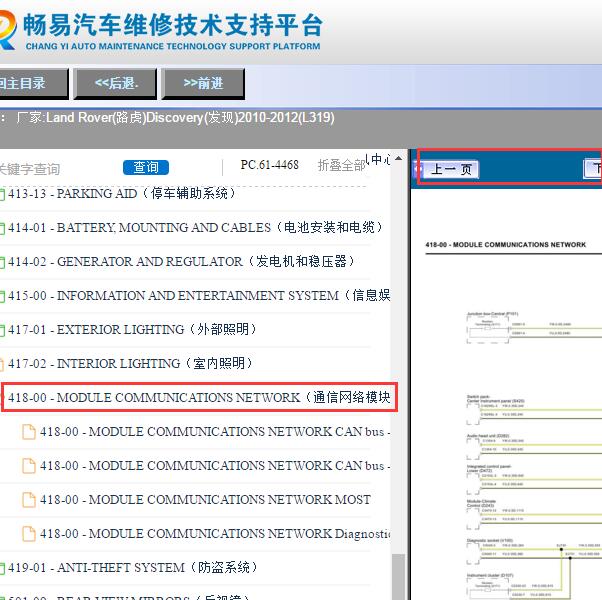This screenshot has height=600, width=602.
Task: Click folder icon beside 414-02 GENERATOR
Action: pyautogui.click(x=2, y=262)
